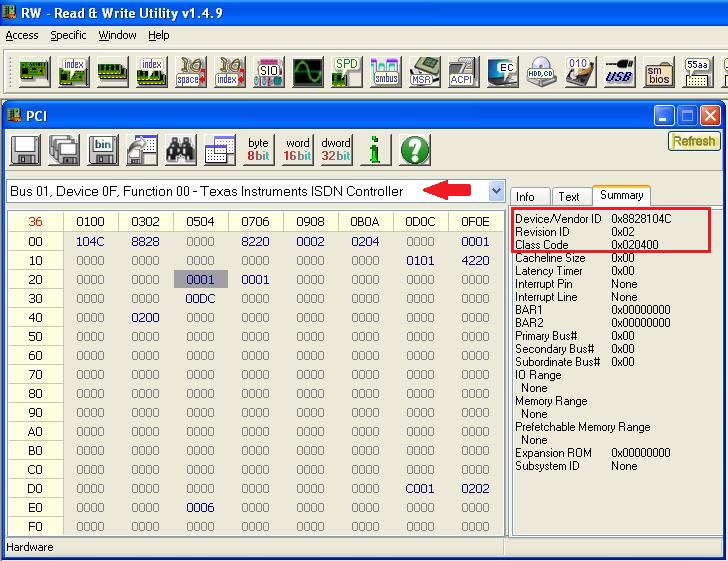Click the USB information icon
The image size is (728, 561).
pos(620,72)
